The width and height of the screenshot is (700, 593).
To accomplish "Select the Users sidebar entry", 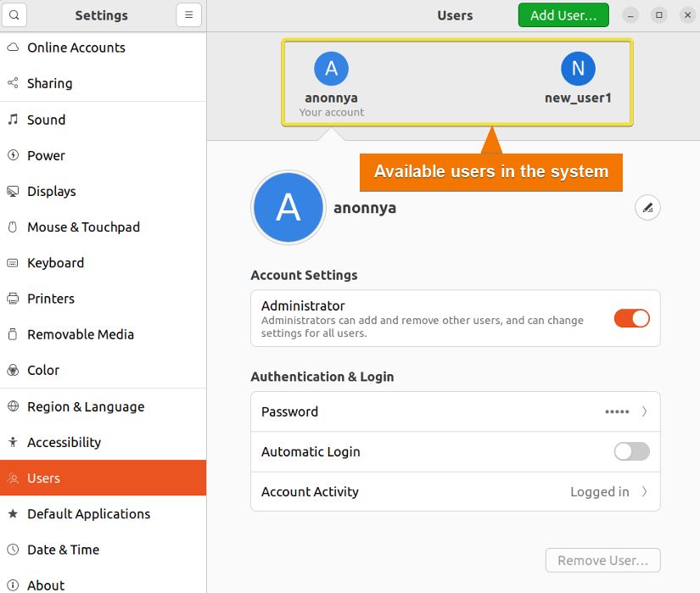I will click(x=104, y=478).
